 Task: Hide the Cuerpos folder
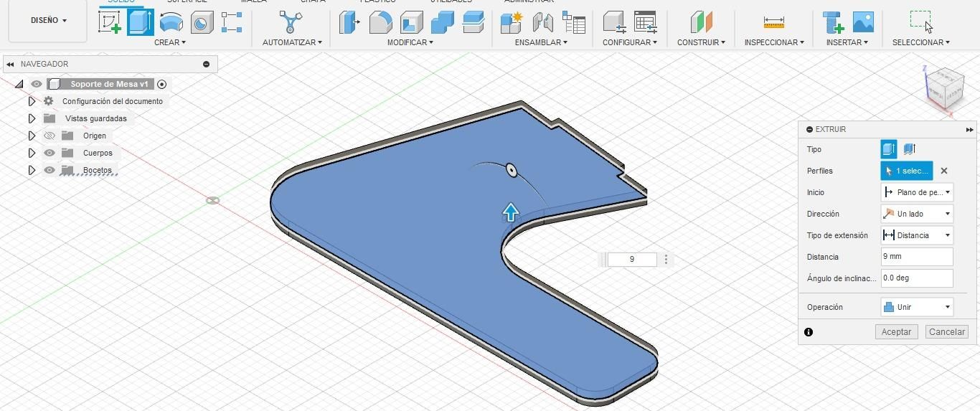pyautogui.click(x=50, y=153)
